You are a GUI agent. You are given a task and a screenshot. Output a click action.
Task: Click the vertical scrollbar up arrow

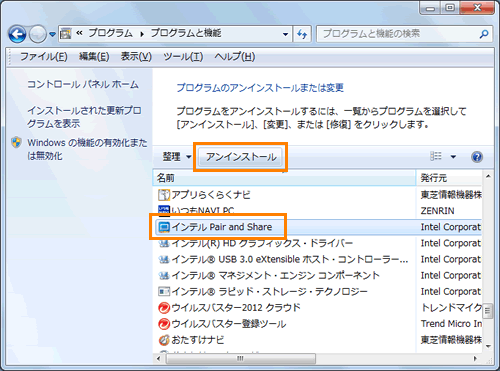point(488,176)
